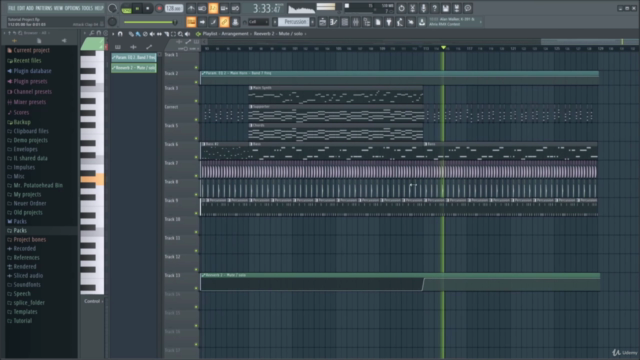Image resolution: width=640 pixels, height=360 pixels.
Task: Select the Param EQ 2 Band 7 freq pattern clip in picker
Action: click(x=134, y=58)
